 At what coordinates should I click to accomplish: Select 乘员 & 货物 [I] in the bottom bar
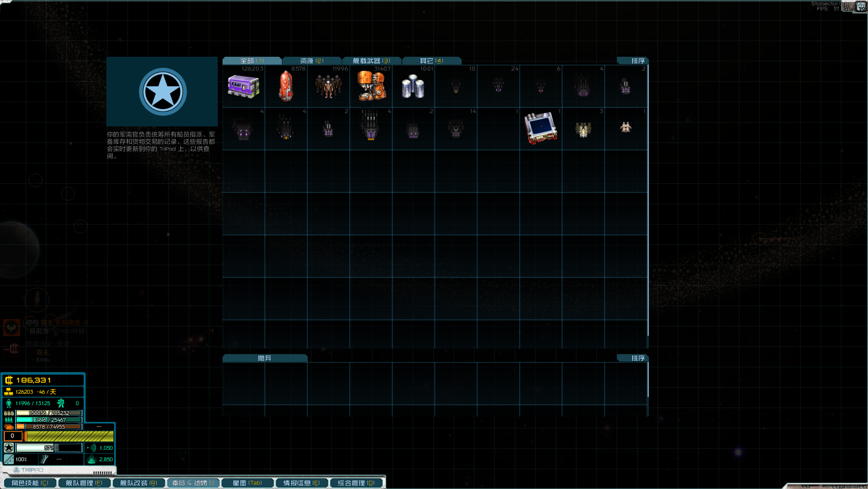[x=193, y=483]
